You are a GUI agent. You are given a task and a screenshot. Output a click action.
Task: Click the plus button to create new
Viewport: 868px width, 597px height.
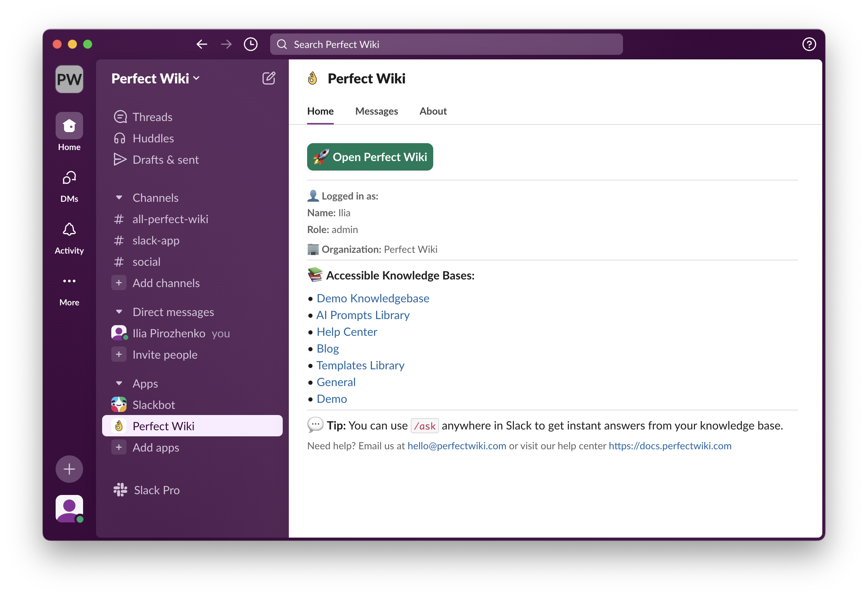69,469
